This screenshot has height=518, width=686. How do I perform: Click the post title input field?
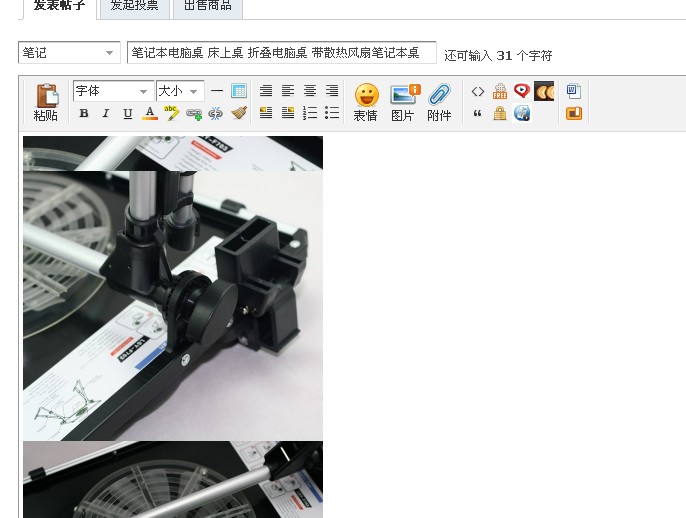(x=281, y=52)
